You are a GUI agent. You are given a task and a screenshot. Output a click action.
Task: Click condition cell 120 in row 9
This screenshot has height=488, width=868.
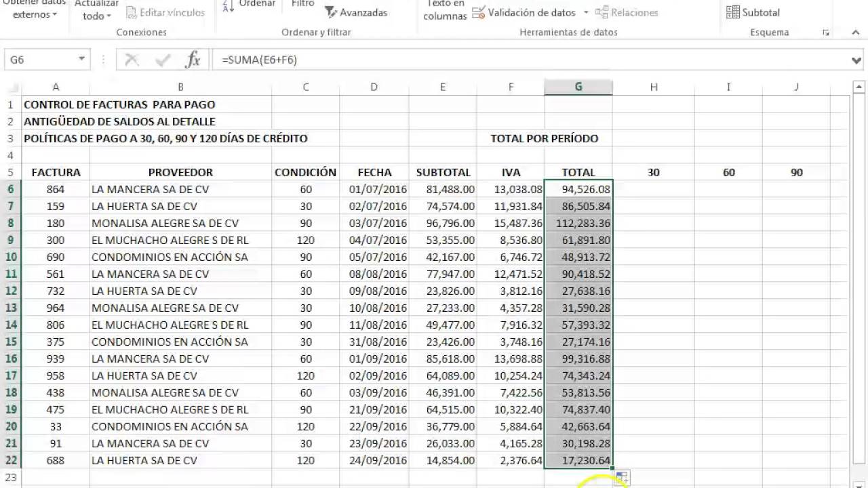306,240
